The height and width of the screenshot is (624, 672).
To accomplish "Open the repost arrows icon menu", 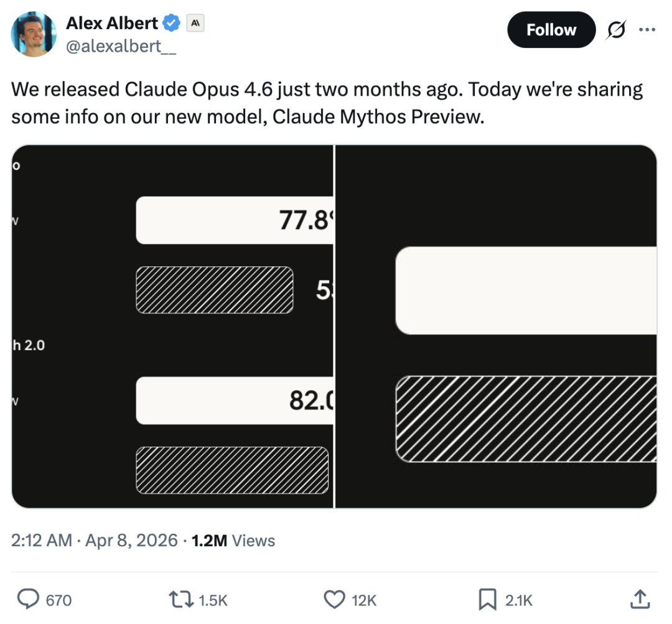I will click(x=181, y=599).
